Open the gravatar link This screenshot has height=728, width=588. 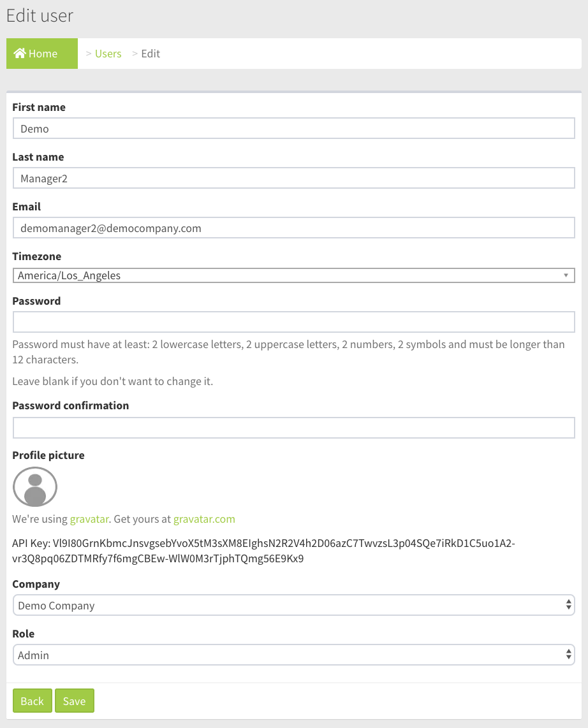click(89, 519)
